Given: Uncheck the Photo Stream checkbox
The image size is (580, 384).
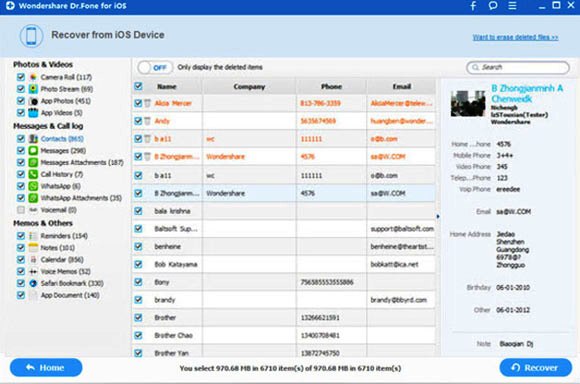Looking at the screenshot, I should [x=21, y=89].
